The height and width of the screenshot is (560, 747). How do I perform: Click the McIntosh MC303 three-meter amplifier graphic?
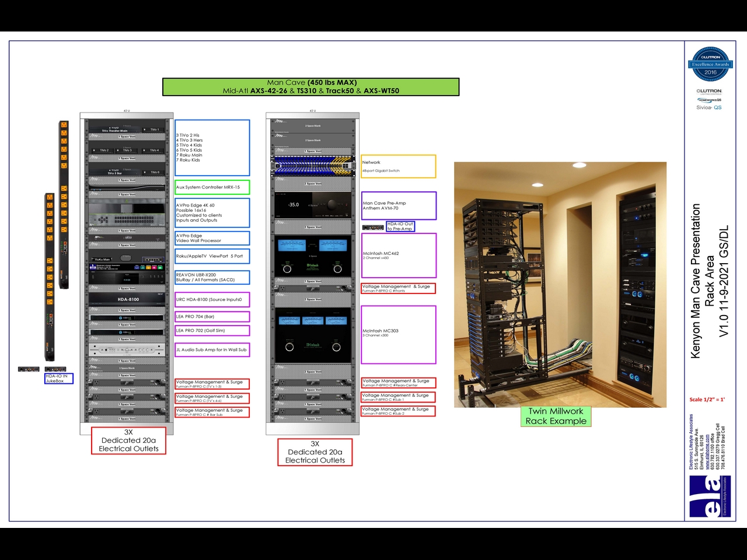click(313, 335)
